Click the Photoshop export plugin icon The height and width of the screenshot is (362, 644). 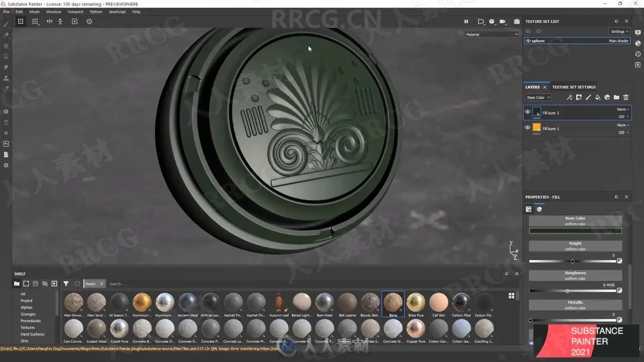tap(6, 144)
